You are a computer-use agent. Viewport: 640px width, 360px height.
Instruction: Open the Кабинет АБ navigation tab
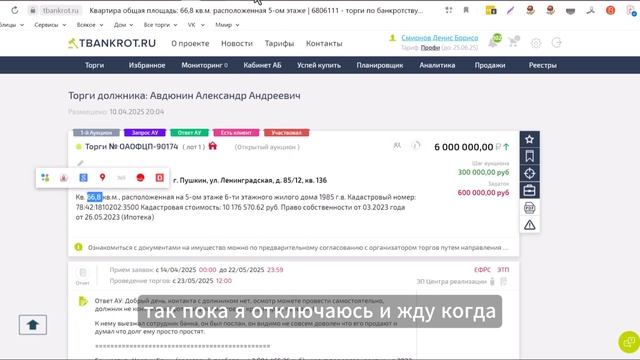pos(262,65)
